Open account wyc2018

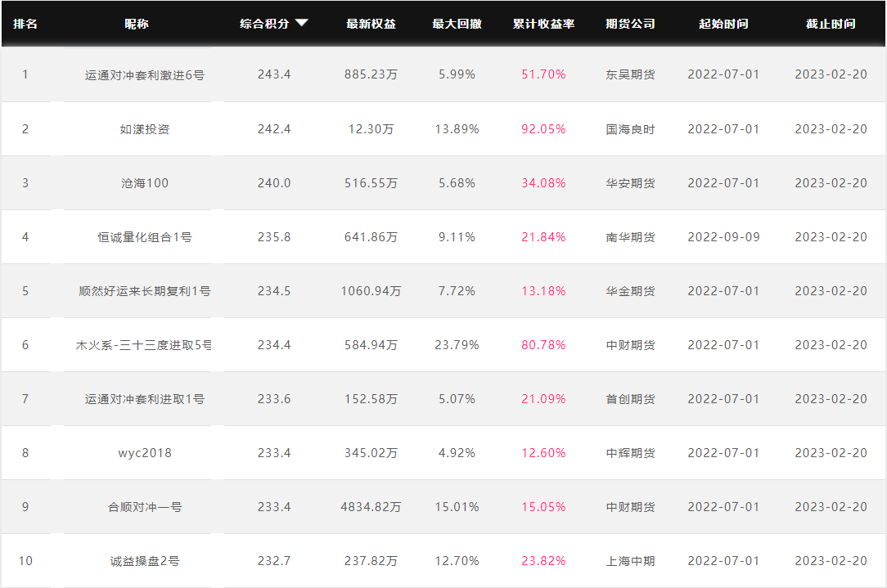tap(145, 453)
